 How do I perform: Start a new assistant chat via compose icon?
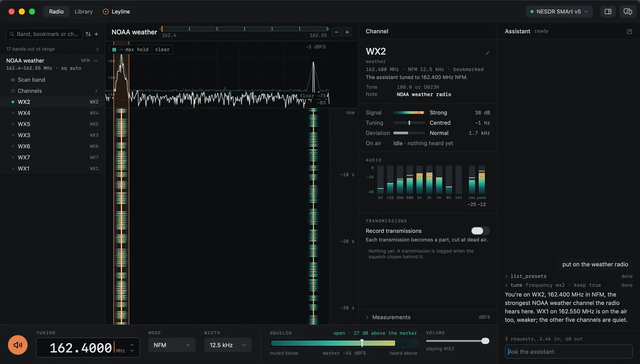tap(629, 32)
